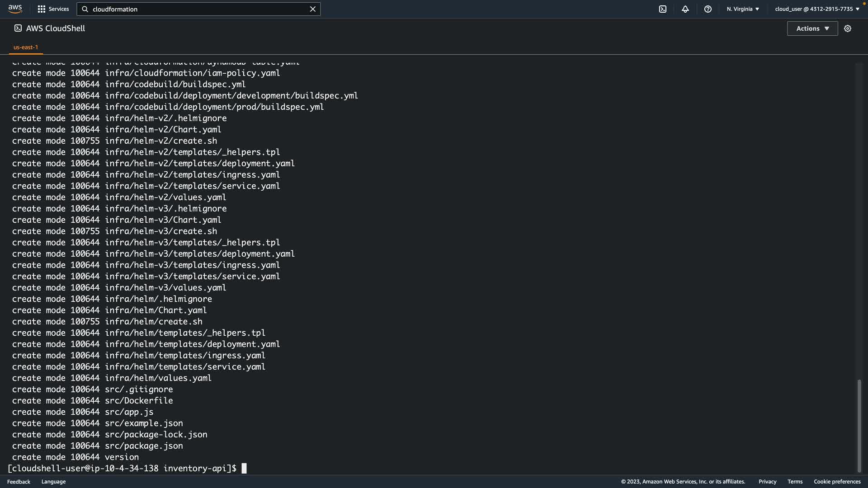Screen dimensions: 868x488
Task: Open Cookie preferences
Action: (x=837, y=482)
